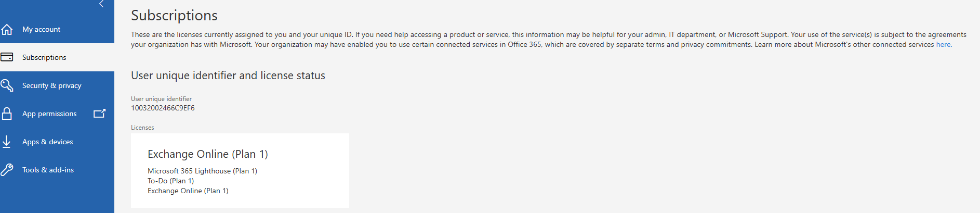Click the Exchange Online (Plan 1) license heading
This screenshot has height=213, width=980.
[x=208, y=154]
